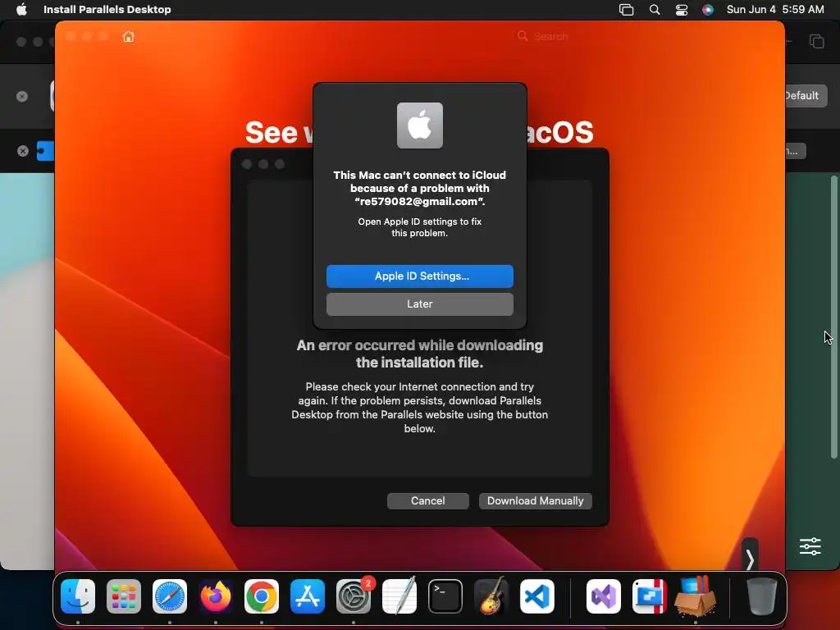
Task: Click the windows icon in background toolbar
Action: (816, 41)
